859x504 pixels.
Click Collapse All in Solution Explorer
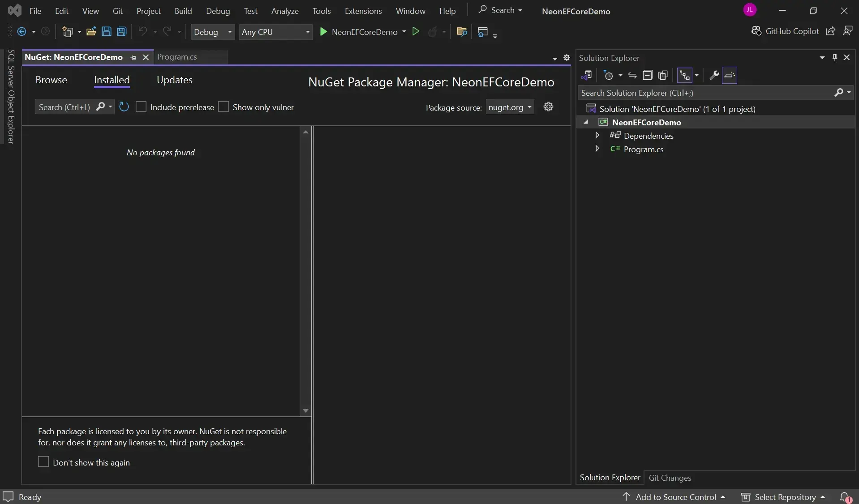point(648,75)
